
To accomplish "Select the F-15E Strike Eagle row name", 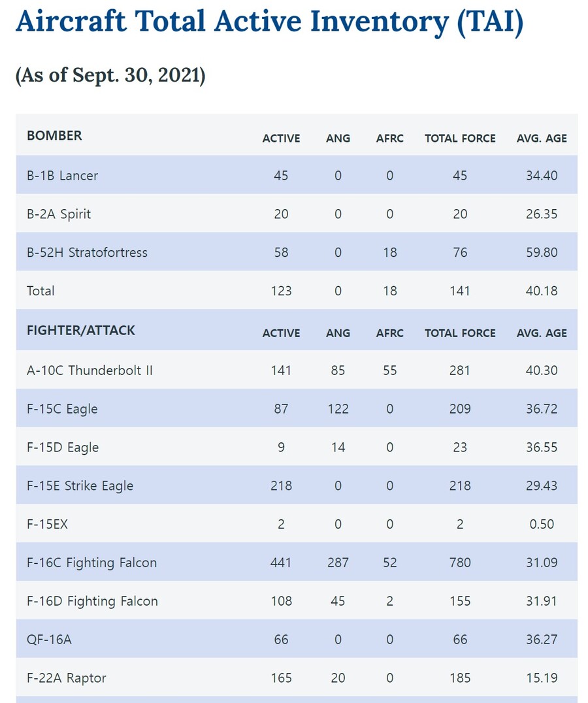I will [80, 486].
